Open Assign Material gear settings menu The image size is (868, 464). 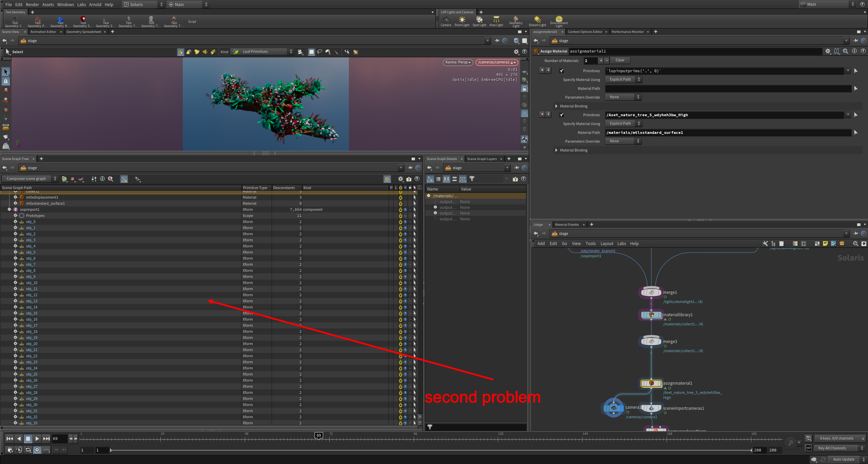point(828,51)
